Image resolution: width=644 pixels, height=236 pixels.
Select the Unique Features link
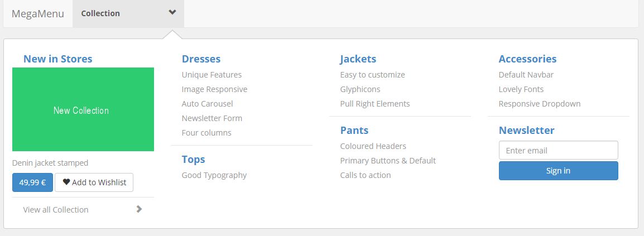click(212, 75)
